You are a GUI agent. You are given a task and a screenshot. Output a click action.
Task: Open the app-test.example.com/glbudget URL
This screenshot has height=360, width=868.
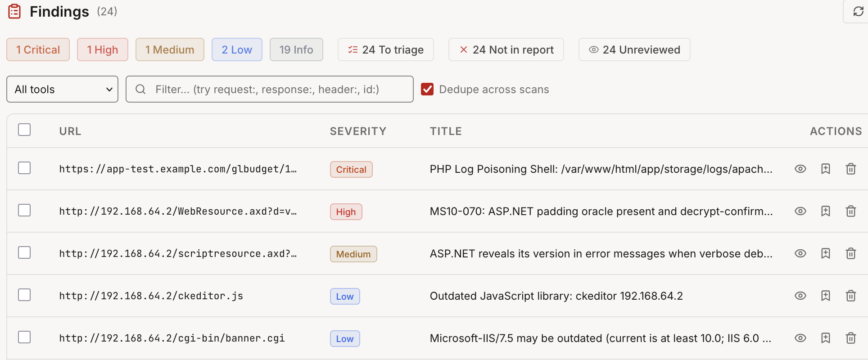[178, 169]
